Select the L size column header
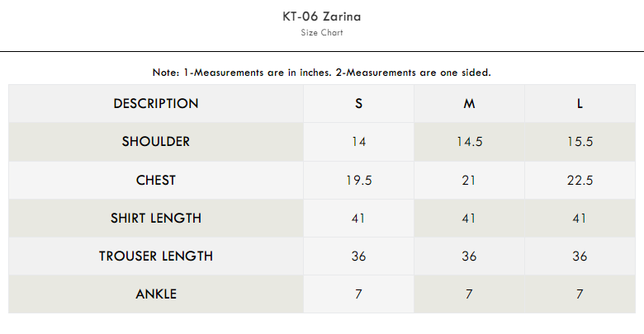 [x=580, y=104]
